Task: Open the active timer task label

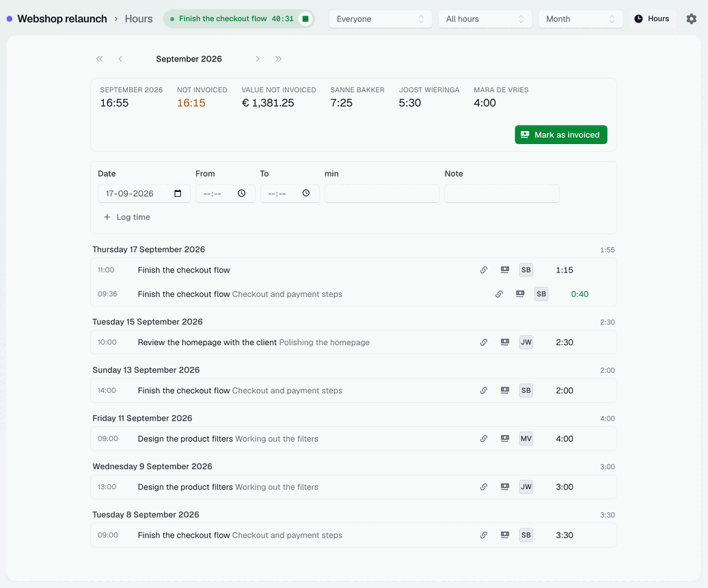Action: (x=223, y=19)
